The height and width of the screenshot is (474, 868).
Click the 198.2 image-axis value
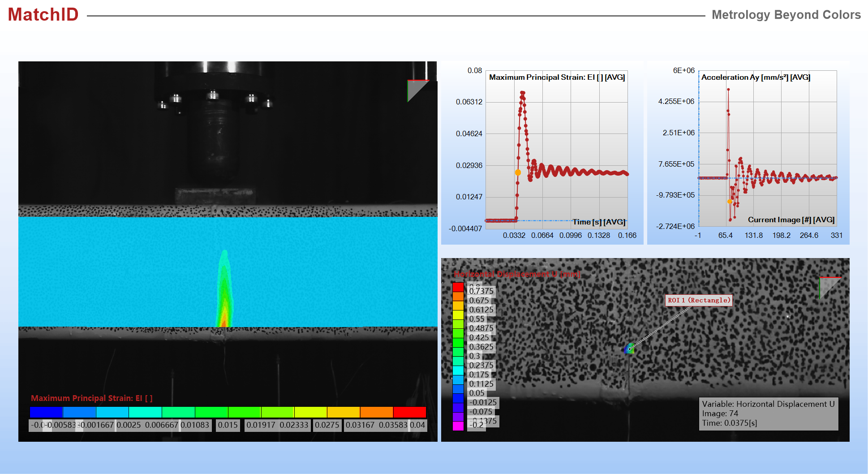click(x=781, y=235)
